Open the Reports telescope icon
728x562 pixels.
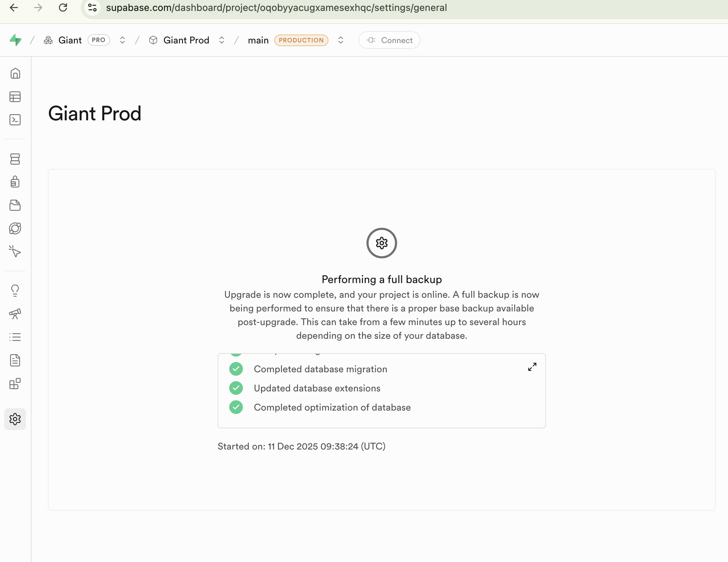click(x=15, y=314)
